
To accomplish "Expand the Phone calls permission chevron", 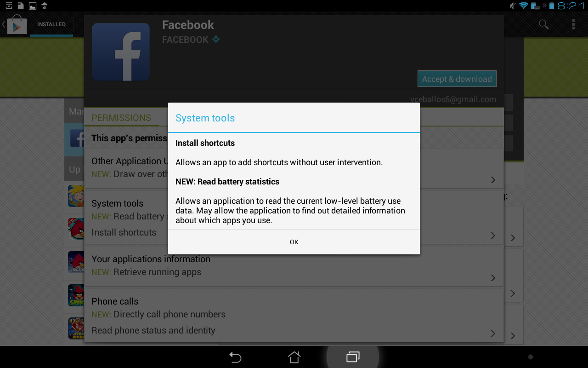I will click(x=493, y=333).
